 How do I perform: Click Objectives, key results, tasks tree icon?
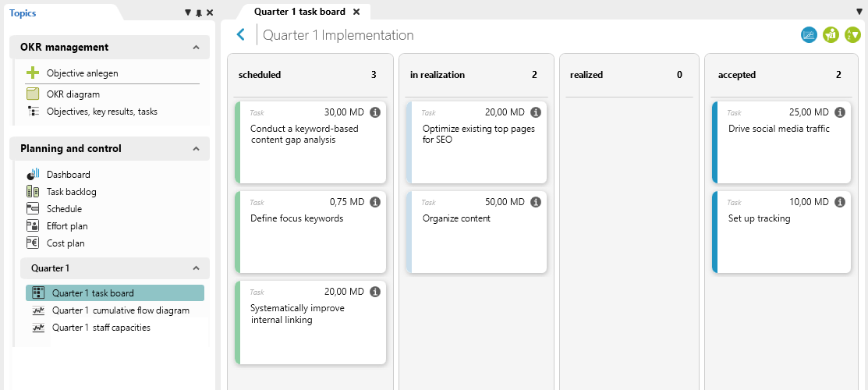[x=33, y=112]
